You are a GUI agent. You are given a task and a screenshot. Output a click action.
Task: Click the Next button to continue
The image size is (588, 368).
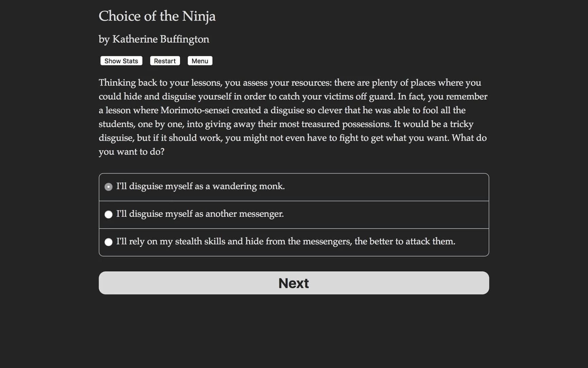click(x=293, y=283)
